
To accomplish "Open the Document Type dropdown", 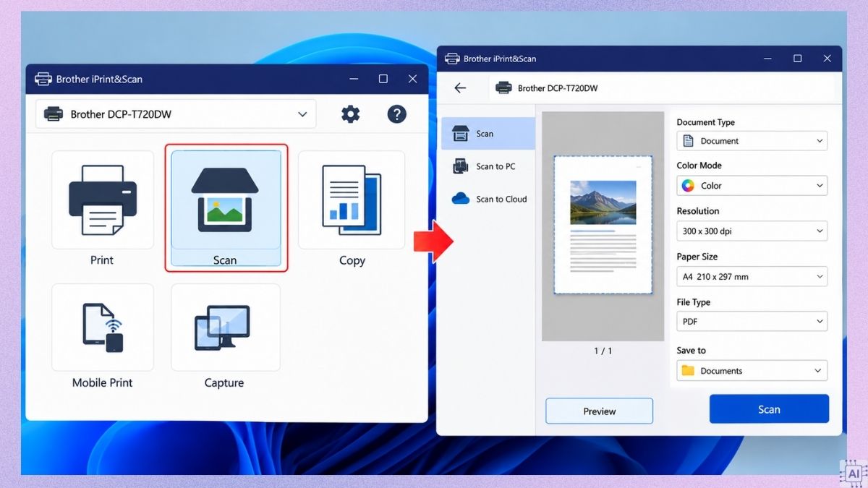I will 752,141.
